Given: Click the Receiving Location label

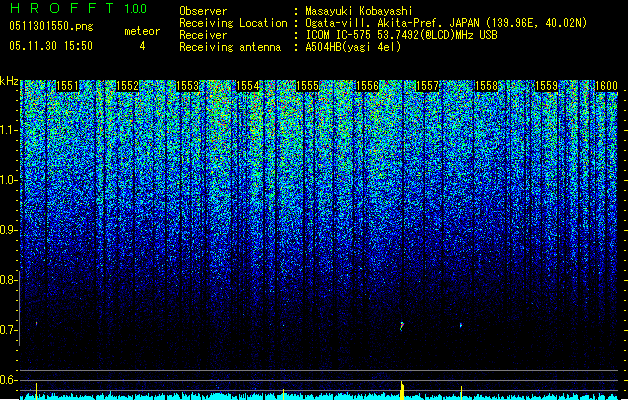Looking at the screenshot, I should (233, 23).
